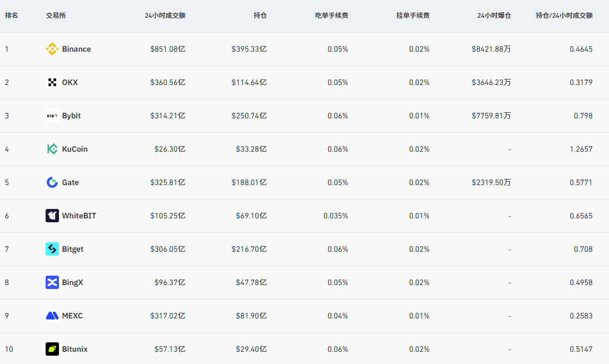Click the Bitget logo icon
Viewport: 609px width, 364px height.
tap(52, 249)
